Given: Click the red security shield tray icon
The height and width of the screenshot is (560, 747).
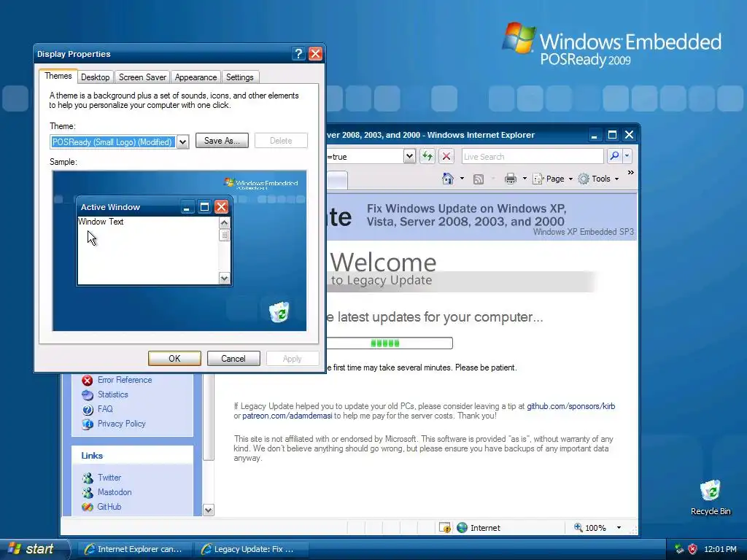Looking at the screenshot, I should coord(693,549).
